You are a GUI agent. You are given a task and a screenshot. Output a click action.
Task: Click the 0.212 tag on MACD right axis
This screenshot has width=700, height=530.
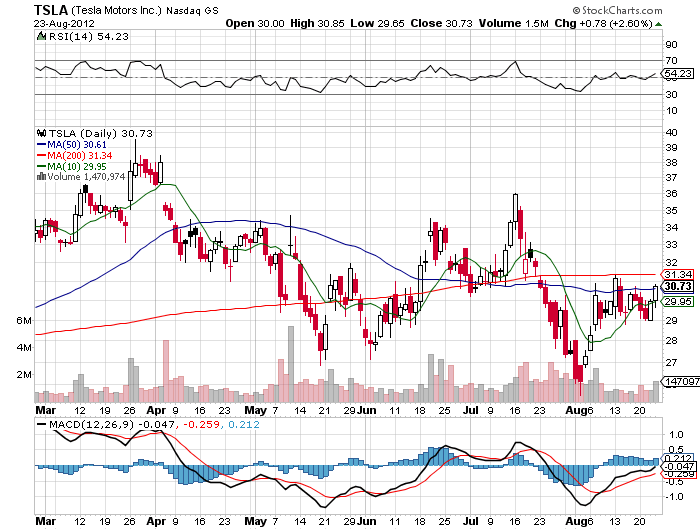679,458
